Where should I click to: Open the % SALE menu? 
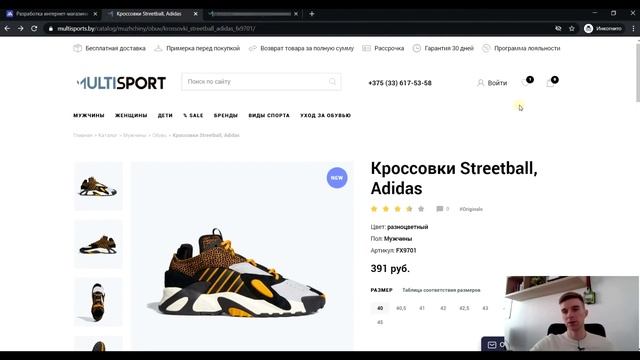pos(193,116)
